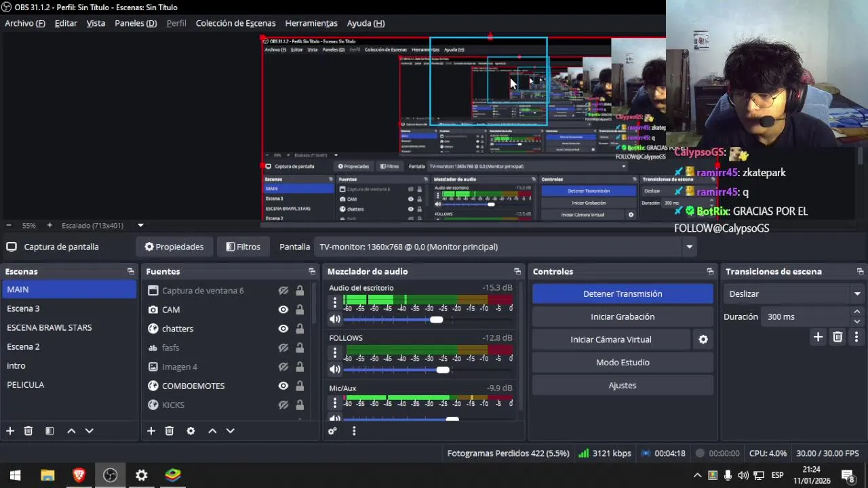Show the fasfs source

click(x=283, y=348)
